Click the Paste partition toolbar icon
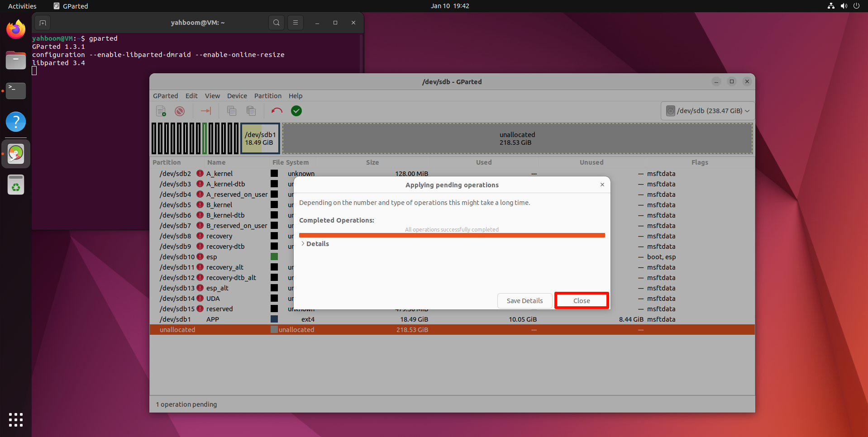The width and height of the screenshot is (868, 437). click(x=251, y=111)
